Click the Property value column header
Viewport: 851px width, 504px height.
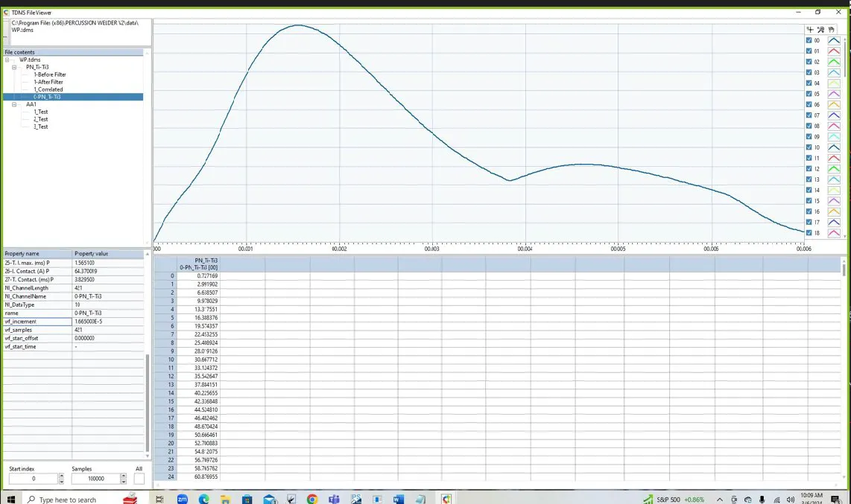[108, 254]
